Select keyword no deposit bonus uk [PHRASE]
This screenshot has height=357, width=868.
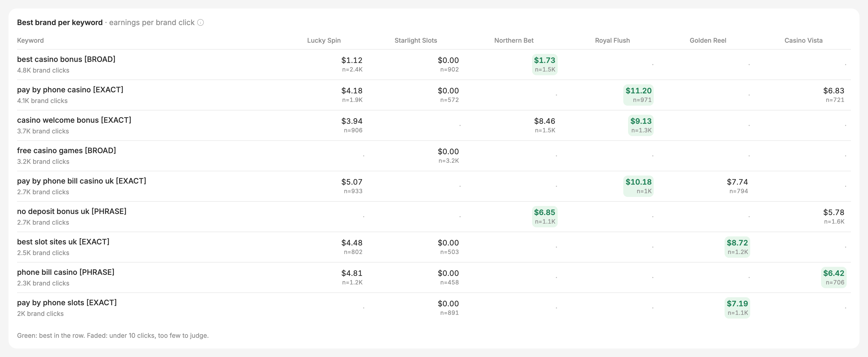click(72, 211)
